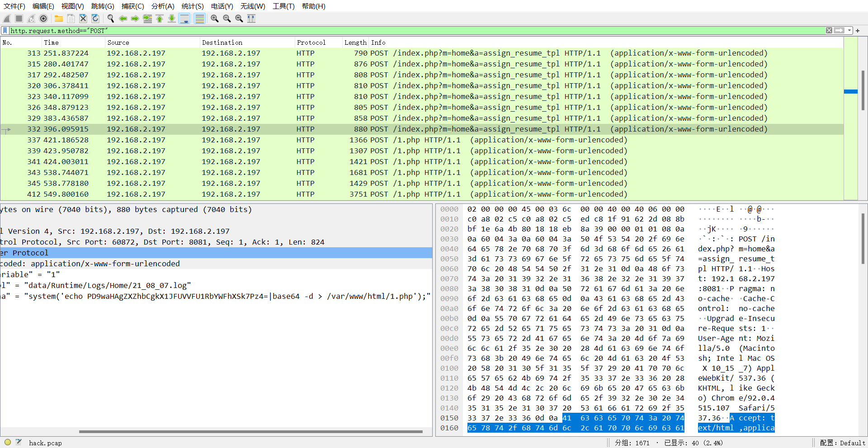Select packet 412 with length 3751

(422, 194)
